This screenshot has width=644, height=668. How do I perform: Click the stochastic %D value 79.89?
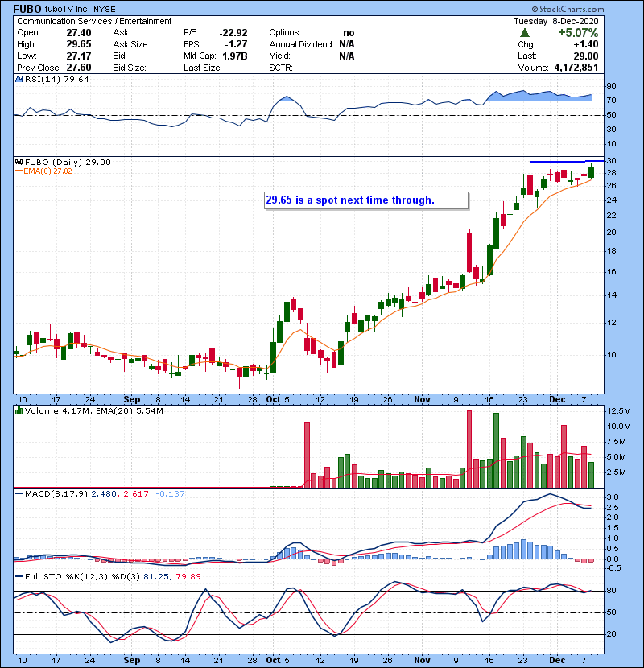[x=188, y=576]
